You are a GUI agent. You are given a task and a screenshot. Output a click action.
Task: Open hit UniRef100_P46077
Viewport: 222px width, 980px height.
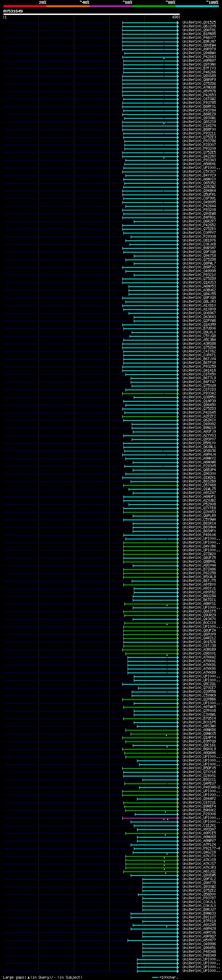[199, 38]
